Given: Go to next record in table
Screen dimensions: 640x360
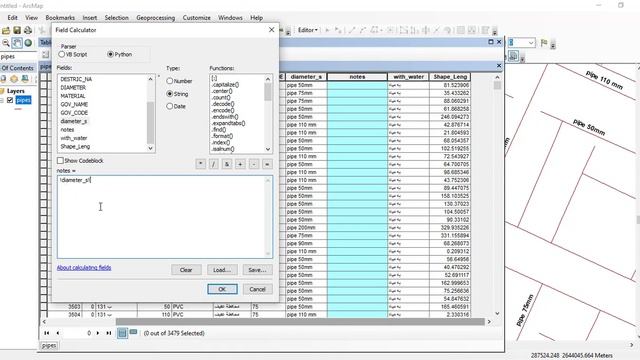Looking at the screenshot, I should click(98, 333).
